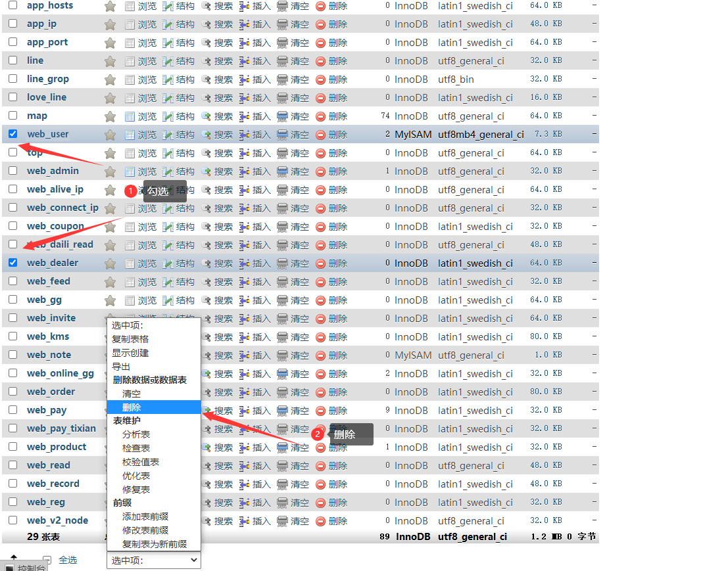728x571 pixels.
Task: Tick the checkbox beside web_admin
Action: [12, 171]
